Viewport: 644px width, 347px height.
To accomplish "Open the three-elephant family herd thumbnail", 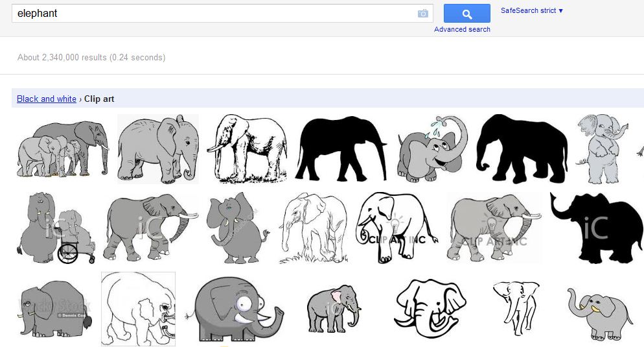I will coord(62,149).
